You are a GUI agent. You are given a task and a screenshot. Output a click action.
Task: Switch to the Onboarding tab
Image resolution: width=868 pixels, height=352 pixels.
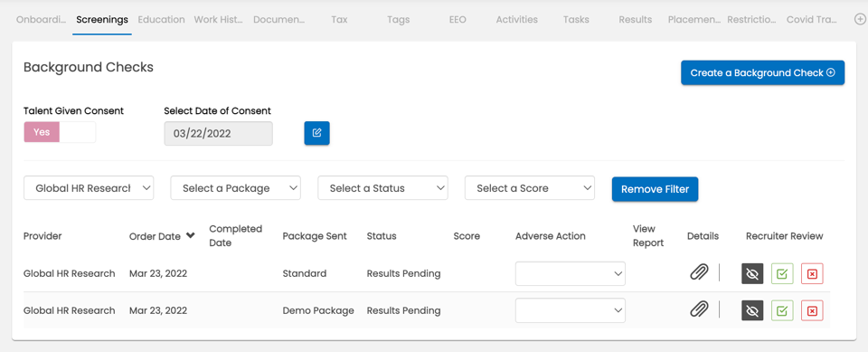pos(42,19)
